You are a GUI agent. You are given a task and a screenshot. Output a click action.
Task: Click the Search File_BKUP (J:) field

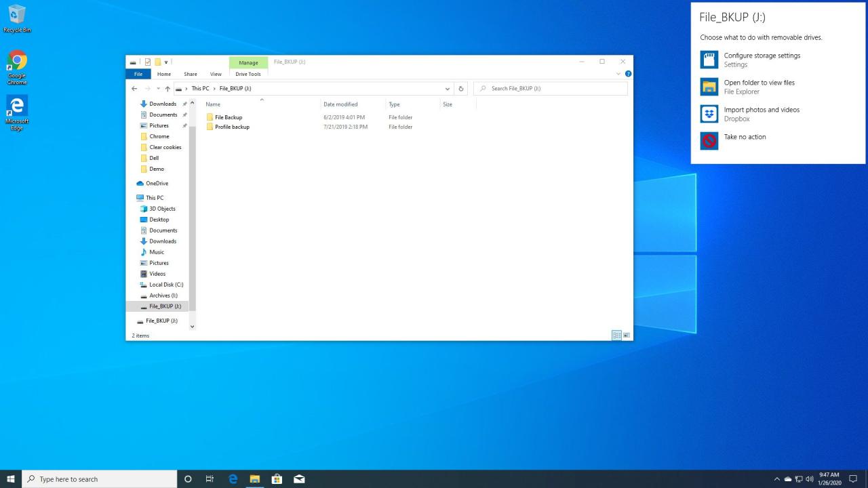point(550,89)
